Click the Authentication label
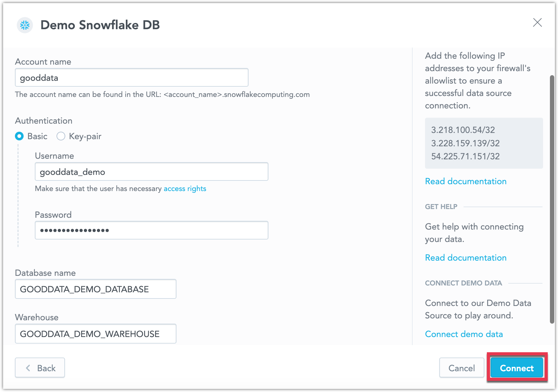The image size is (558, 392). [x=44, y=121]
